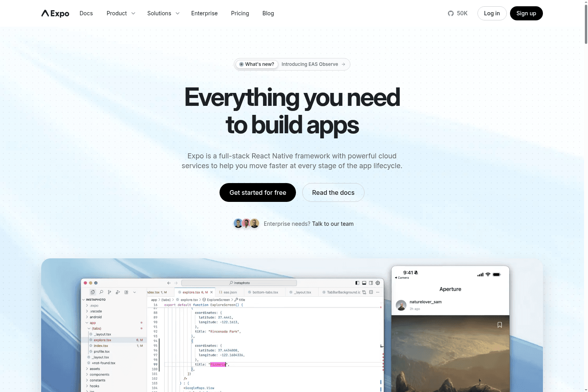Image resolution: width=588 pixels, height=392 pixels.
Task: Select index.tsx in the file tree
Action: click(x=114, y=346)
